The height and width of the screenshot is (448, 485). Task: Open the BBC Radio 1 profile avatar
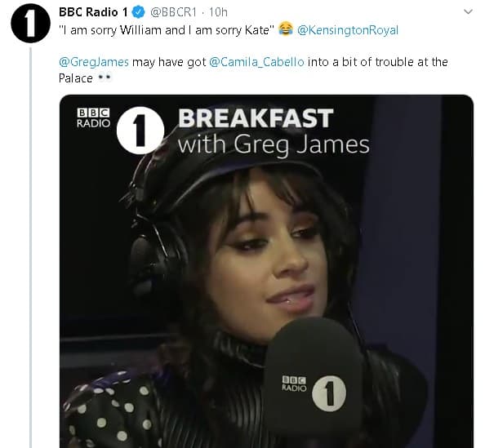30,24
